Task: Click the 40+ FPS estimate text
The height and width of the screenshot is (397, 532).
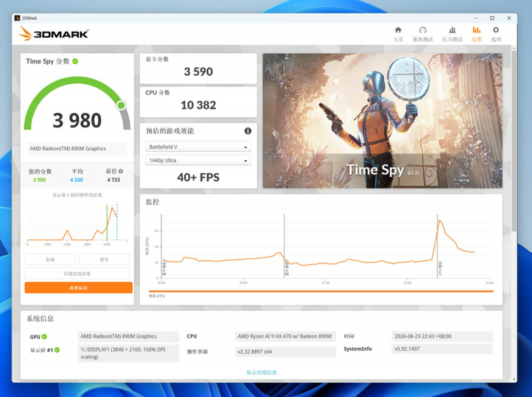Action: pyautogui.click(x=198, y=177)
